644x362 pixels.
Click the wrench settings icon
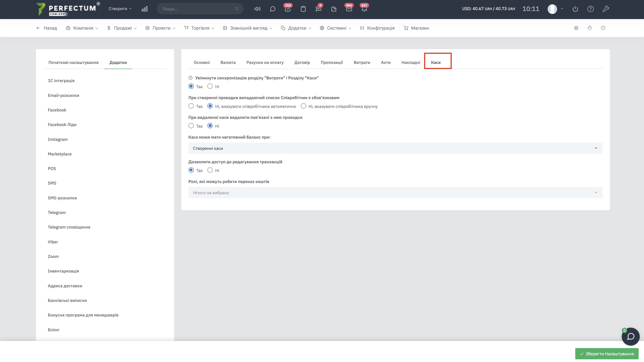pyautogui.click(x=606, y=9)
